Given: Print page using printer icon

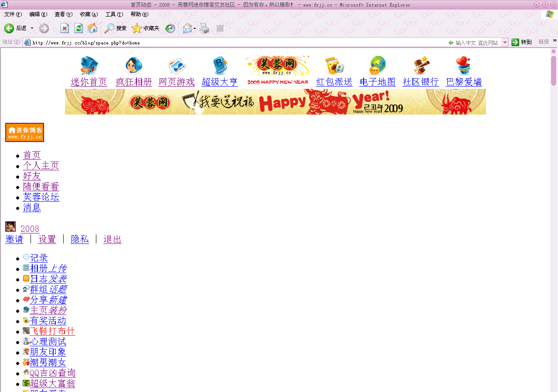Looking at the screenshot, I should point(204,28).
